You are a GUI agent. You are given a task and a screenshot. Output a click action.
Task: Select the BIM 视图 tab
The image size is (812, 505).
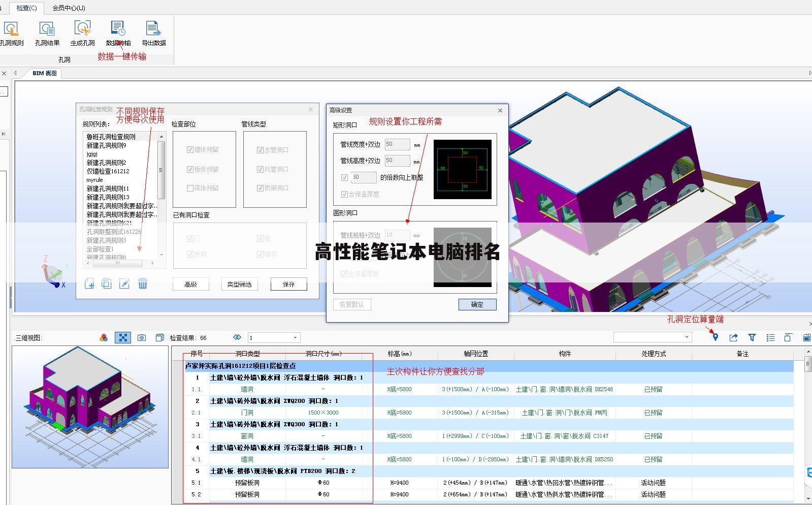44,73
